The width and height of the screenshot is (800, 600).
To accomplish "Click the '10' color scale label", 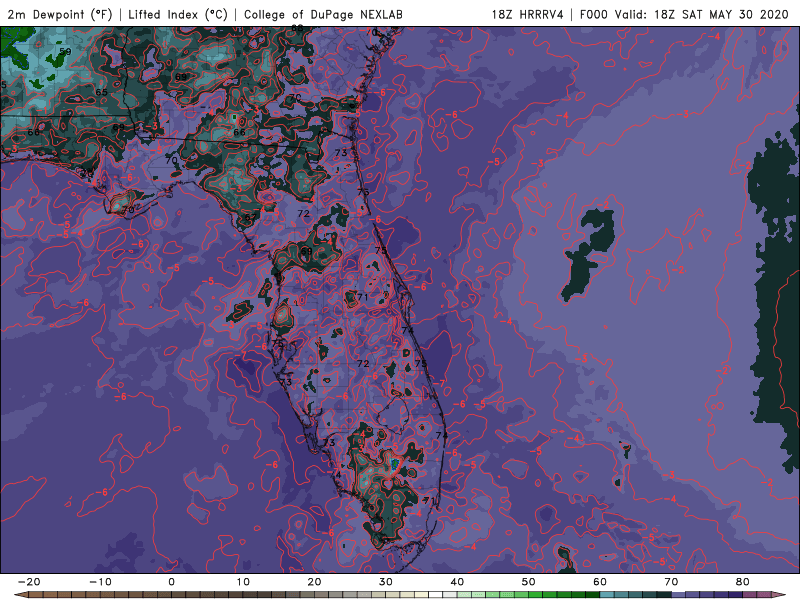I will (x=243, y=582).
